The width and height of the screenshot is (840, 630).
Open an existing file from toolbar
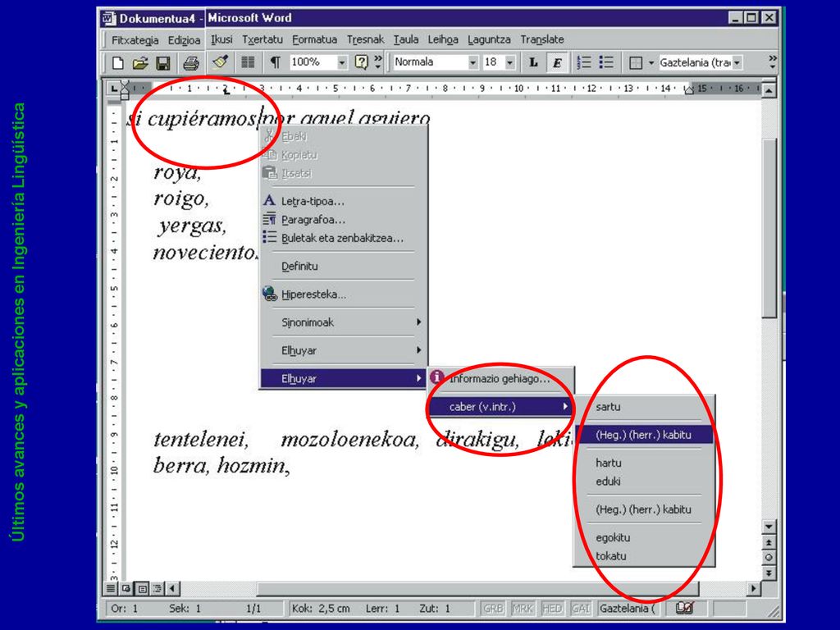(139, 63)
